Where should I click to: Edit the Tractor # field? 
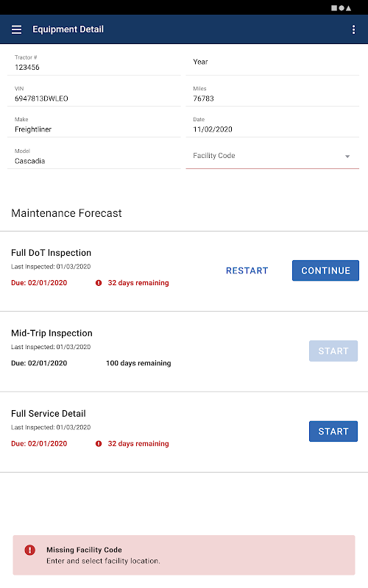pos(94,62)
